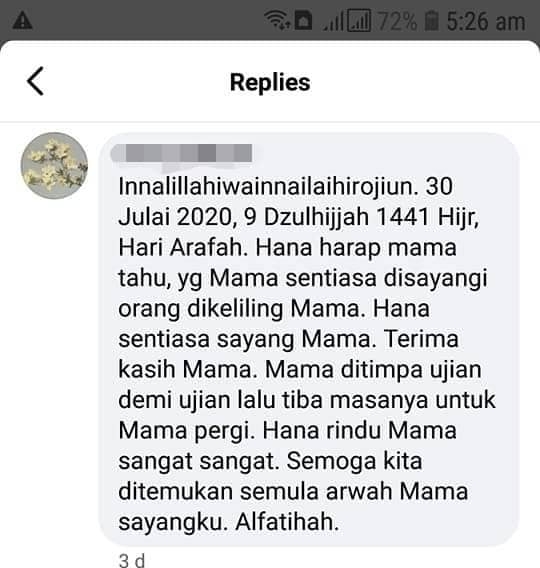Tap the battery icon in the status bar
The width and height of the screenshot is (540, 568).
pyautogui.click(x=431, y=21)
